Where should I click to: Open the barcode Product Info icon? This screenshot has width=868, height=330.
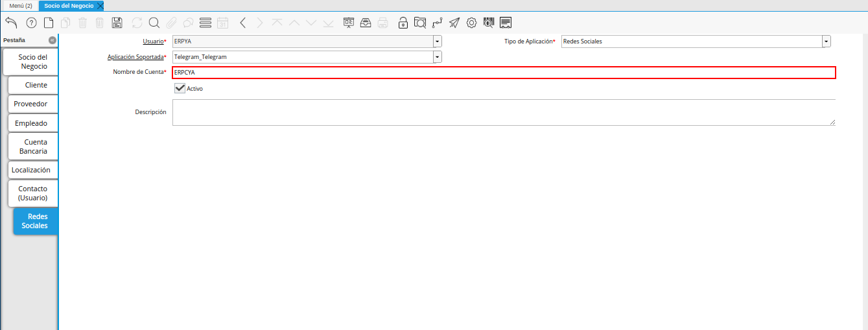pyautogui.click(x=489, y=23)
